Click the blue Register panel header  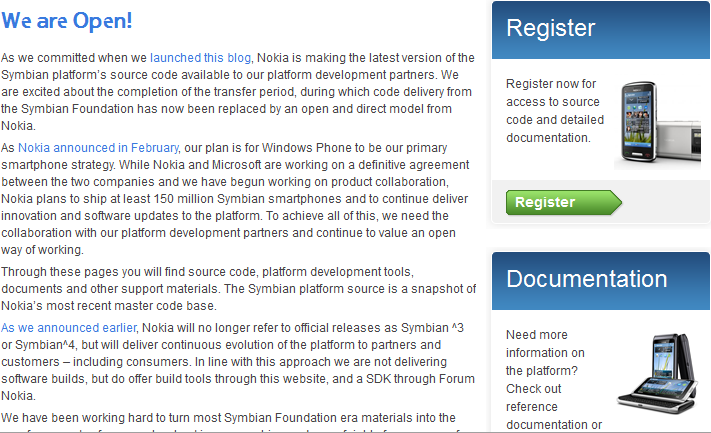(600, 29)
